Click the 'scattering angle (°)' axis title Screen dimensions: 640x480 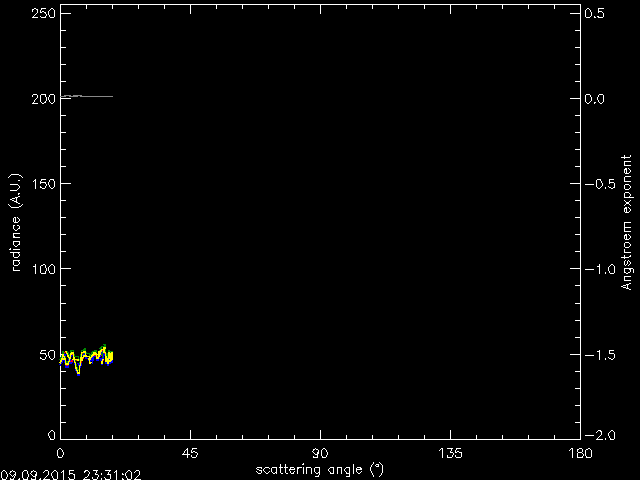320,470
